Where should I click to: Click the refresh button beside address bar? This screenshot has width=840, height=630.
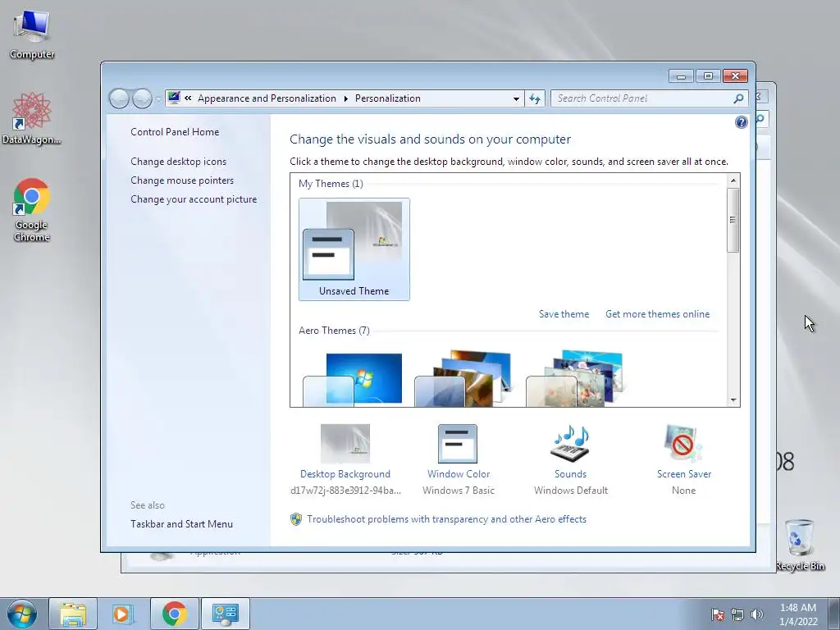pos(535,98)
